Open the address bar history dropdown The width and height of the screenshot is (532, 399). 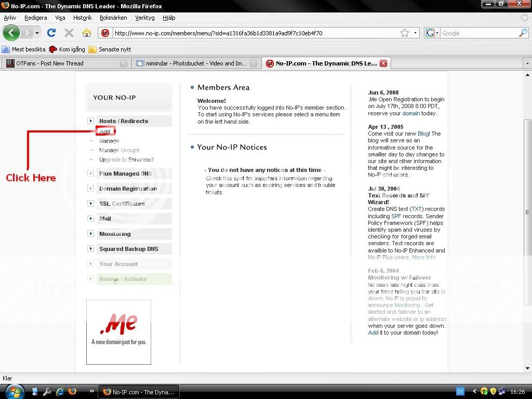(415, 33)
